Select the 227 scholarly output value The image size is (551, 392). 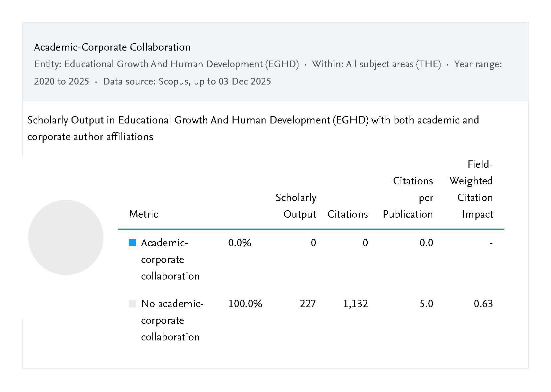(x=307, y=304)
